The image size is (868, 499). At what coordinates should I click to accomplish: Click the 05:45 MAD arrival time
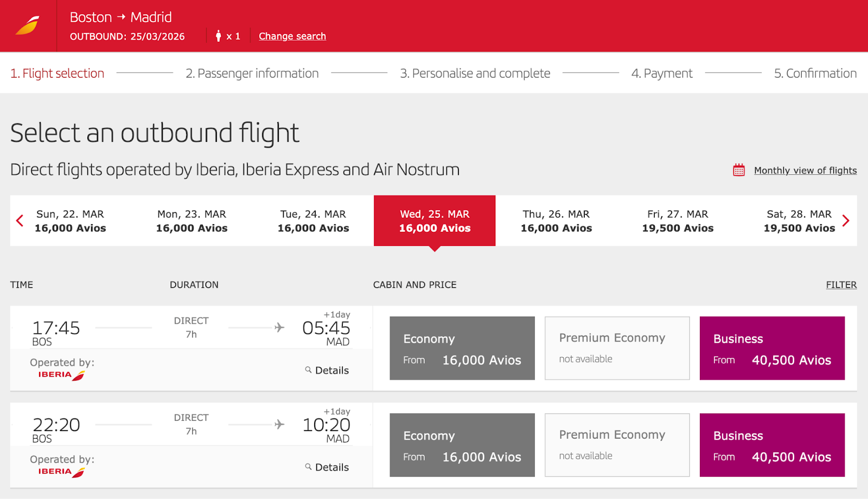[x=326, y=328]
